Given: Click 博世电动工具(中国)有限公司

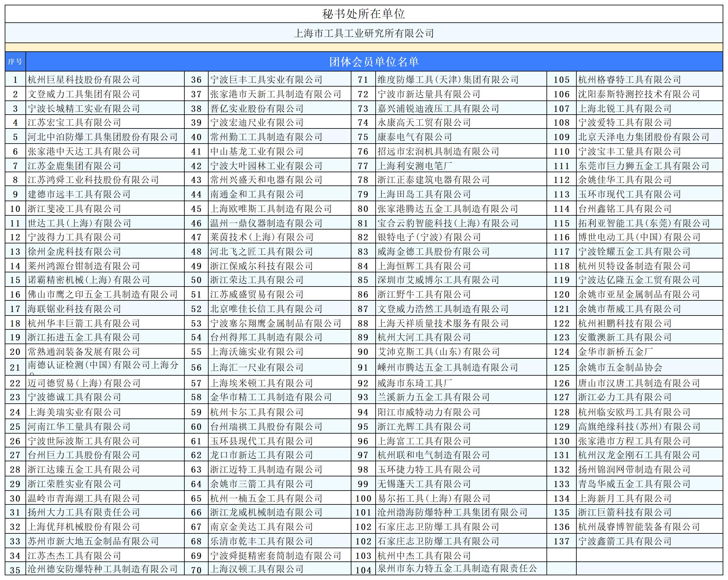Looking at the screenshot, I should [x=640, y=237].
